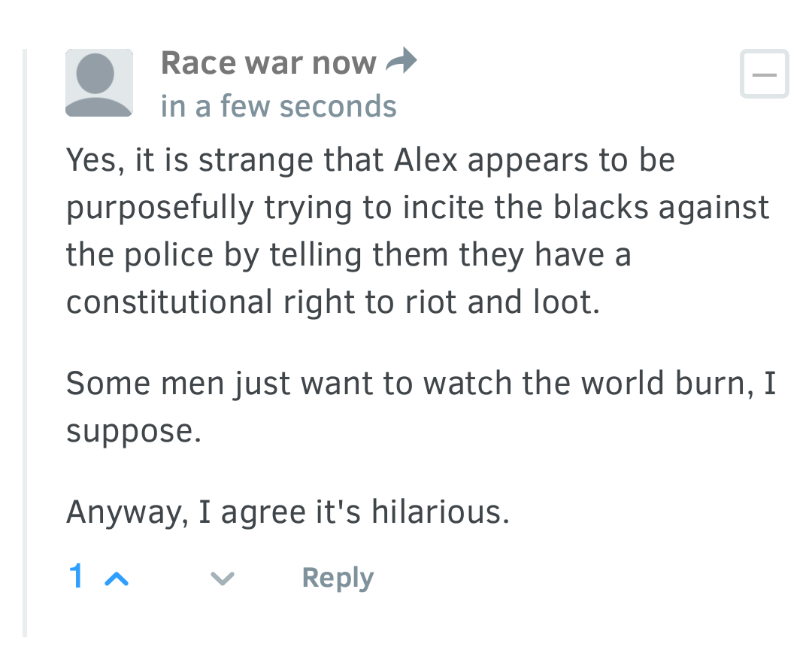Click the share arrow beside the username
This screenshot has height=656, width=812.
coord(401,62)
